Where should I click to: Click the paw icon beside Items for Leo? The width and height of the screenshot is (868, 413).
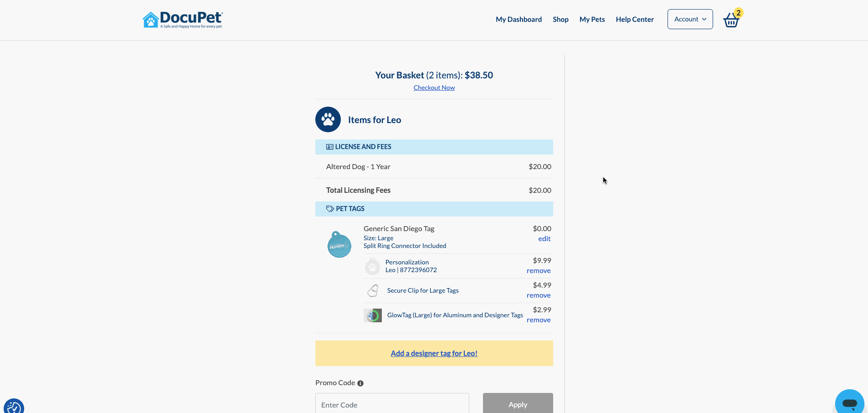click(328, 119)
